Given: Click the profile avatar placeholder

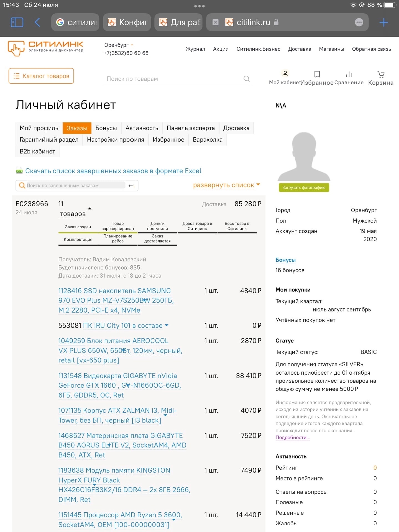Looking at the screenshot, I should click(304, 156).
